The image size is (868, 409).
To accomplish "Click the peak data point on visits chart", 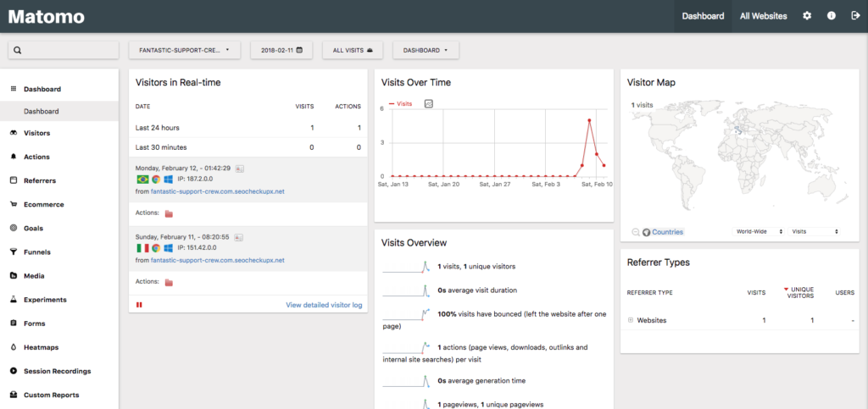I will 590,120.
